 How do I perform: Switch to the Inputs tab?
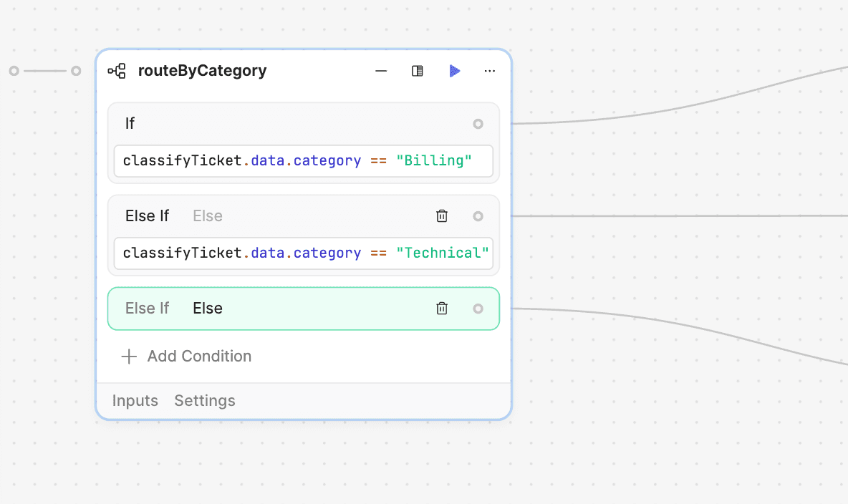[135, 400]
